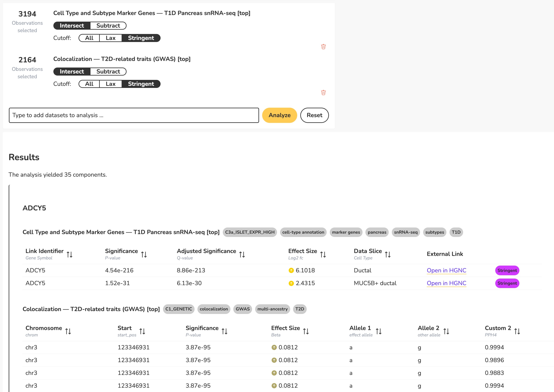The height and width of the screenshot is (392, 554).
Task: Sort by Allele 2 other allele
Action: (x=446, y=331)
